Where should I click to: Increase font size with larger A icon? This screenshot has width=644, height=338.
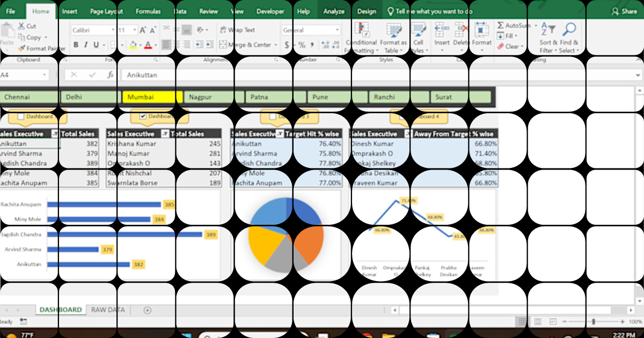click(143, 31)
